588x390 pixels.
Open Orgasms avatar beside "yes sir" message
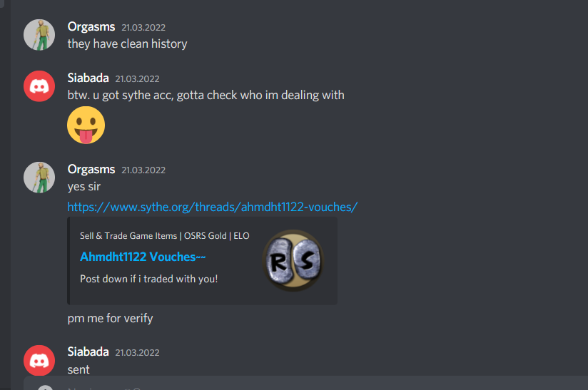[x=39, y=178]
